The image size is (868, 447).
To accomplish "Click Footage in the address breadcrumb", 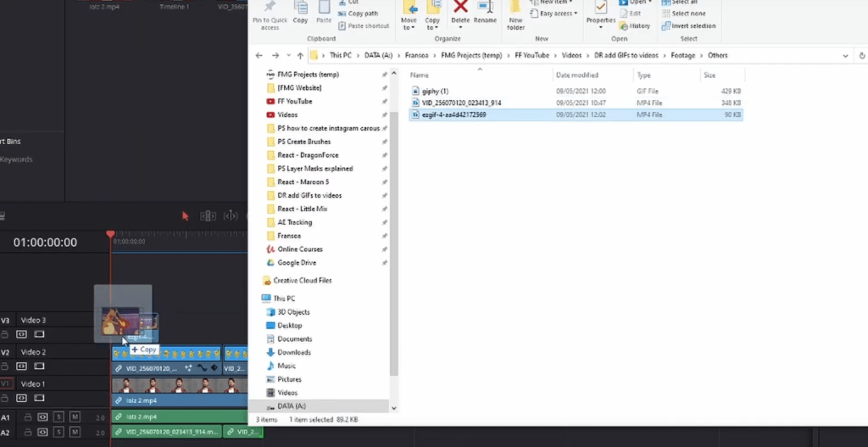I will pos(682,55).
